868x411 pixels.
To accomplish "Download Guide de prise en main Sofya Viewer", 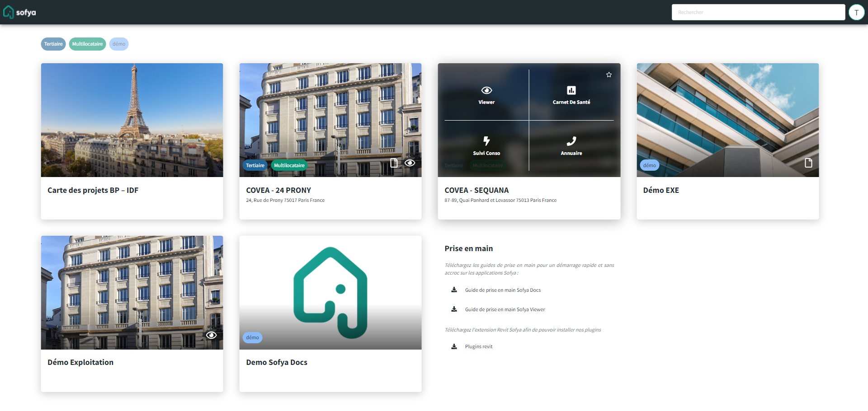I will point(505,309).
